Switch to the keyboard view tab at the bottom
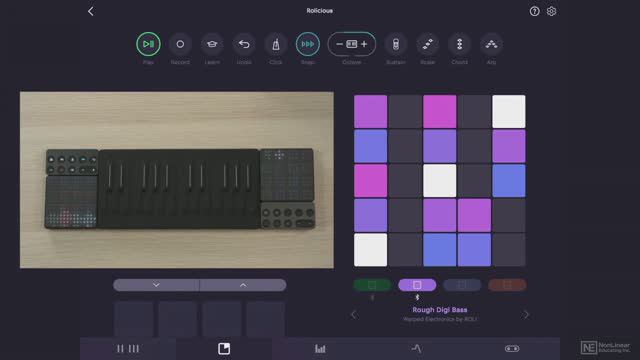 pyautogui.click(x=128, y=349)
